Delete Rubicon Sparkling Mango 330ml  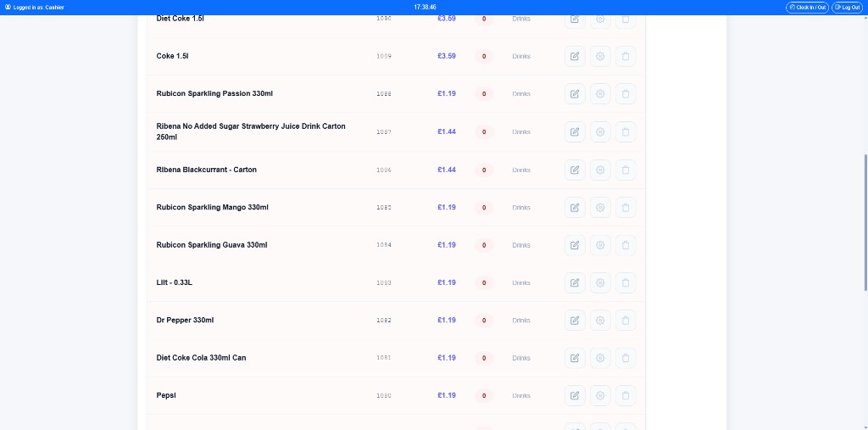(626, 207)
